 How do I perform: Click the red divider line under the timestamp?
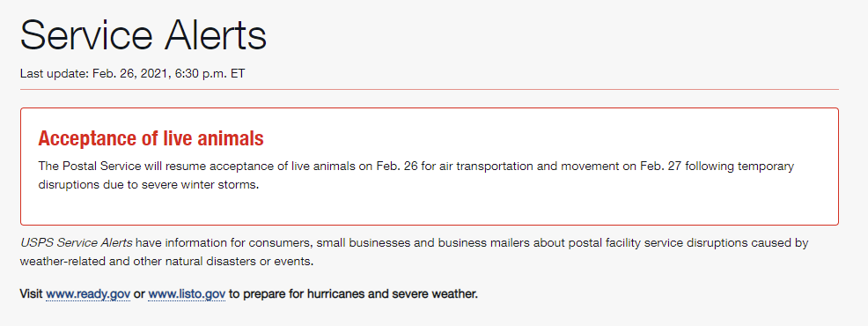pyautogui.click(x=429, y=89)
